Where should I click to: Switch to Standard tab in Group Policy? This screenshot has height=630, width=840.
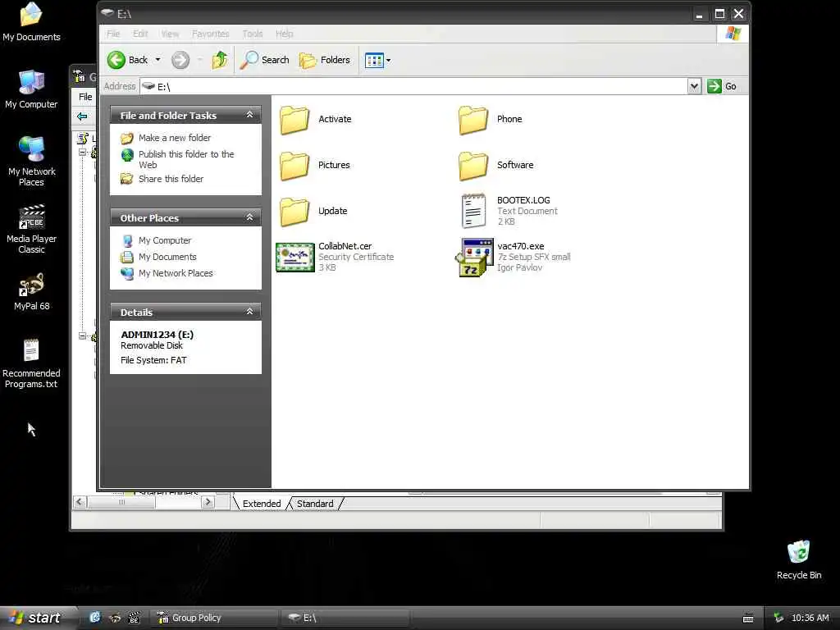coord(315,504)
